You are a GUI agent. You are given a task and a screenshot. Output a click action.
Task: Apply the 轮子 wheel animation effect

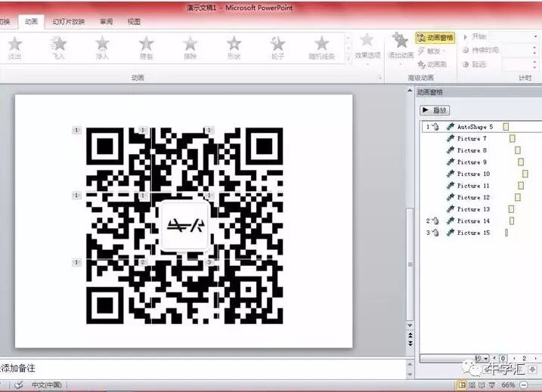pyautogui.click(x=277, y=48)
